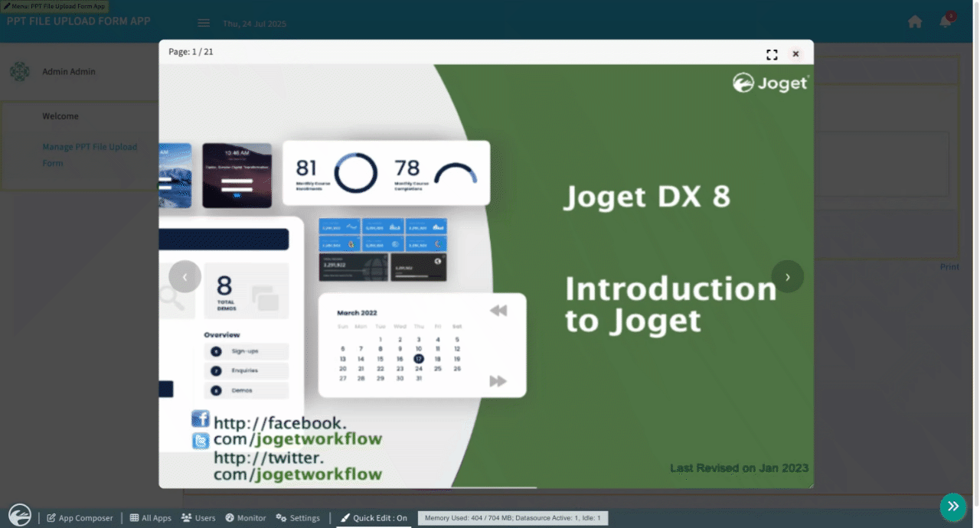Click the Joget logo in bottom bar
Screen dimensions: 980x528
coord(20,514)
